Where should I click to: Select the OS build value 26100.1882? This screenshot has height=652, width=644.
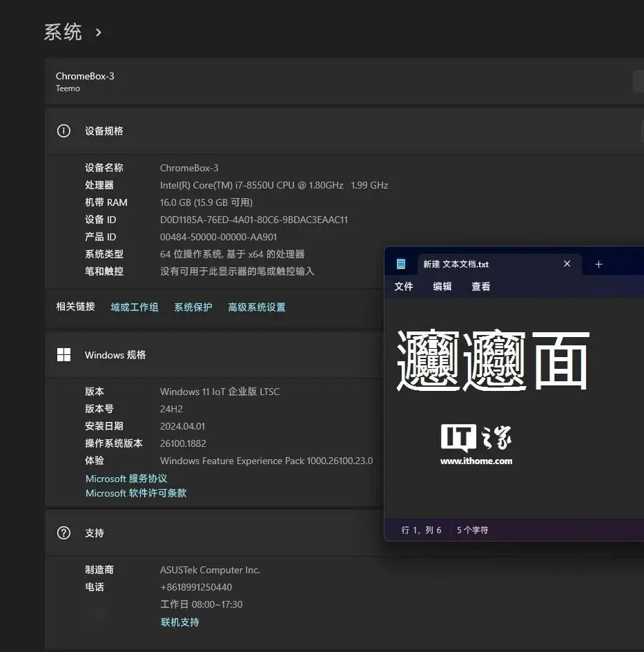183,443
